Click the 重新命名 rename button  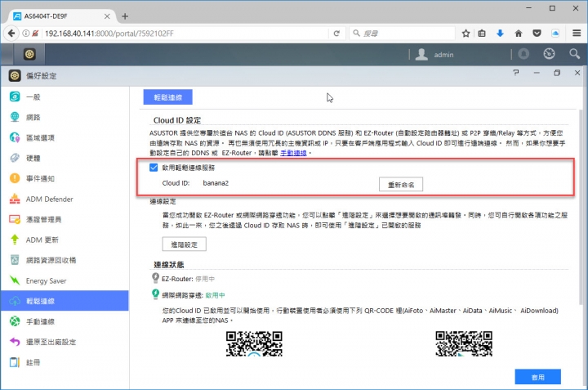[401, 184]
